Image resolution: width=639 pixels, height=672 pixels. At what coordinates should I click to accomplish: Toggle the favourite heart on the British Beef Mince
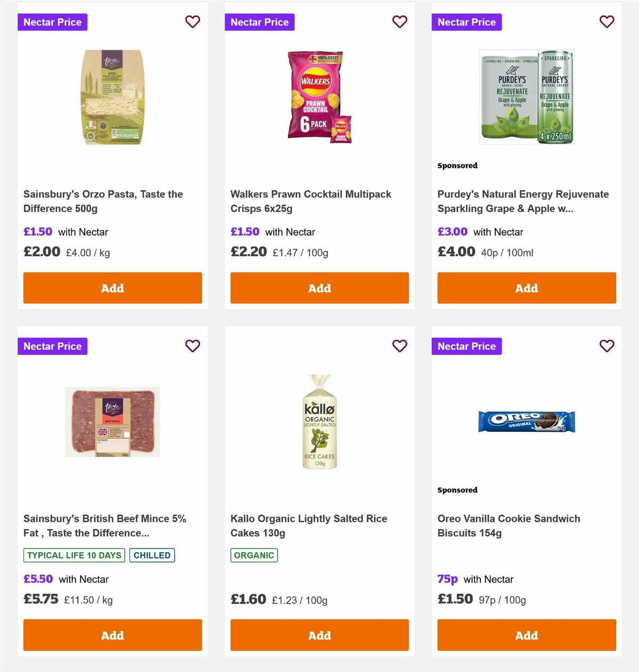(x=192, y=346)
